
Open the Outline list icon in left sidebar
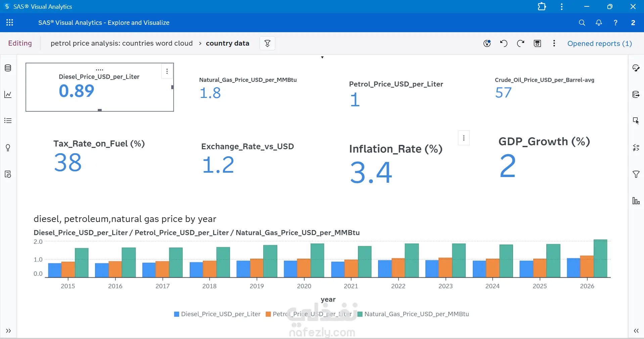coord(8,121)
